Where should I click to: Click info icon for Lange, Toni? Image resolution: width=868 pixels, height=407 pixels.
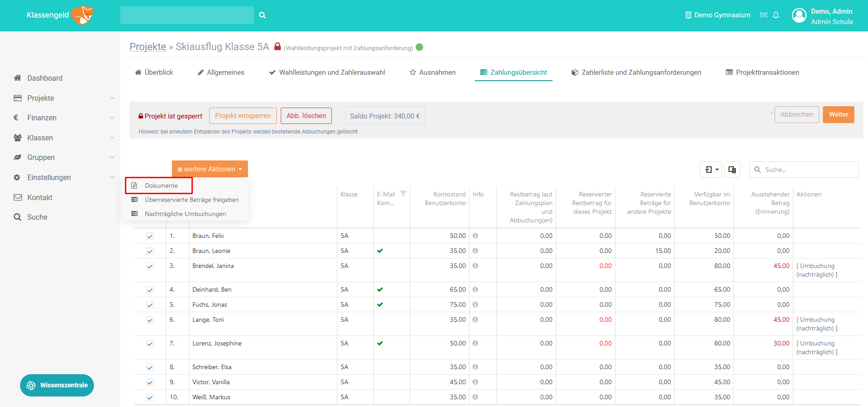tap(475, 319)
